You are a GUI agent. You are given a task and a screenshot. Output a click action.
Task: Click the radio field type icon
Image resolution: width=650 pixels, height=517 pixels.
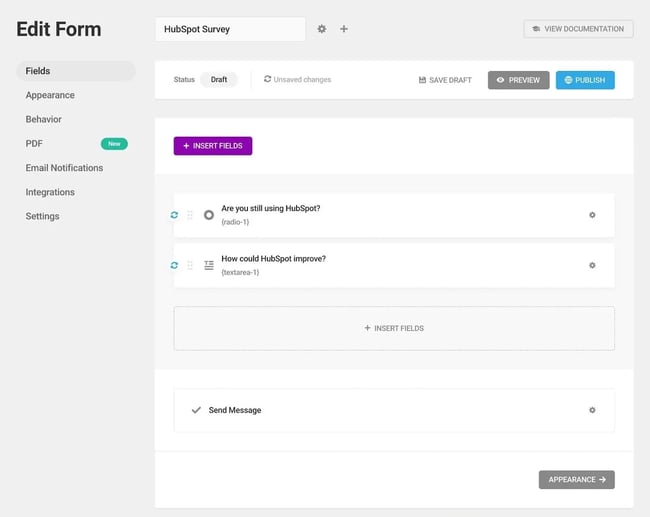209,215
